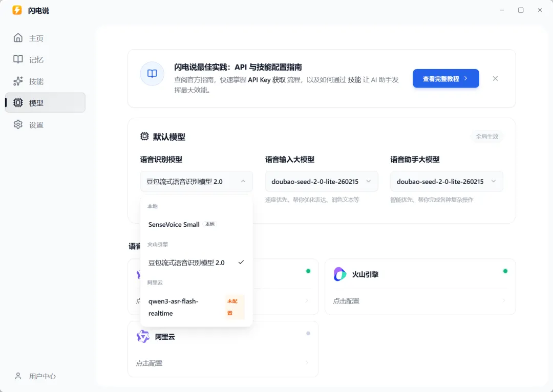The image size is (553, 392).
Task: Click the sparkle icon beside 技能
Action: tap(18, 81)
